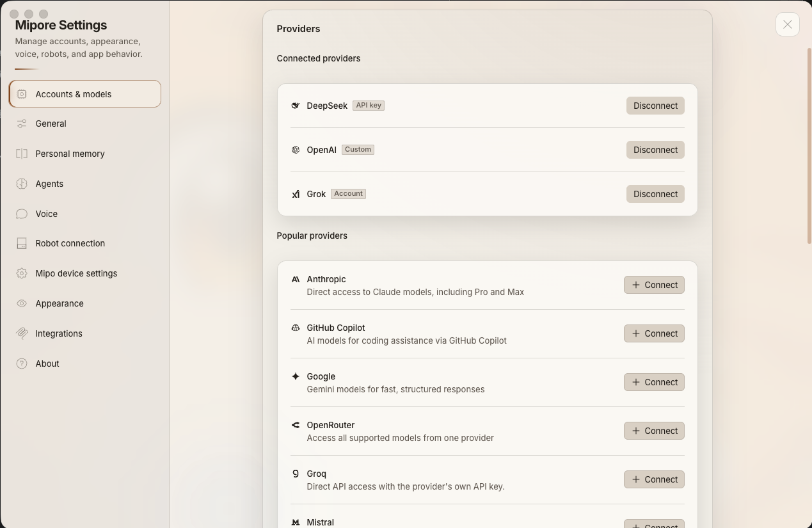Click the GitHub Copilot logo icon
812x528 pixels.
point(296,328)
